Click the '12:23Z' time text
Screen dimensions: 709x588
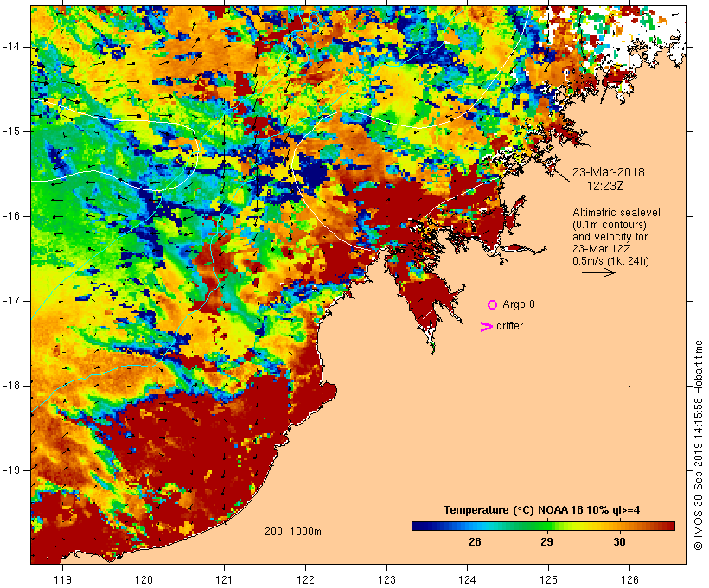(x=605, y=186)
